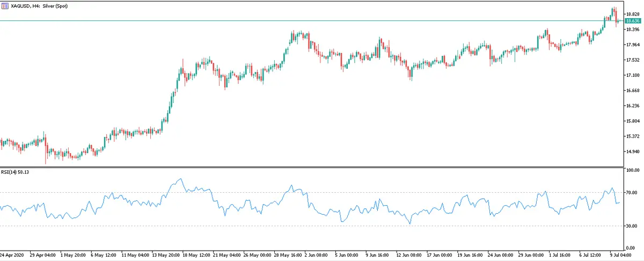Click the chart icon beside XAGUSD title
Screen dimensions: 644x261
pyautogui.click(x=5, y=5)
